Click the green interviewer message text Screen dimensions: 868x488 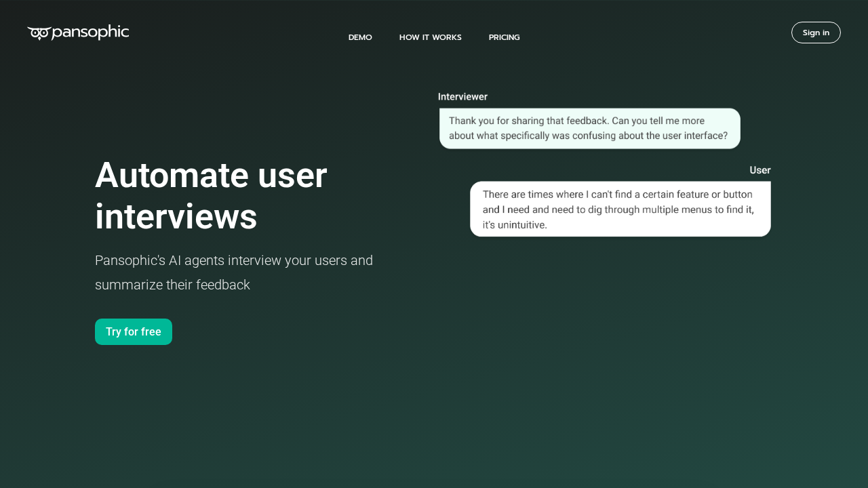[x=589, y=128]
